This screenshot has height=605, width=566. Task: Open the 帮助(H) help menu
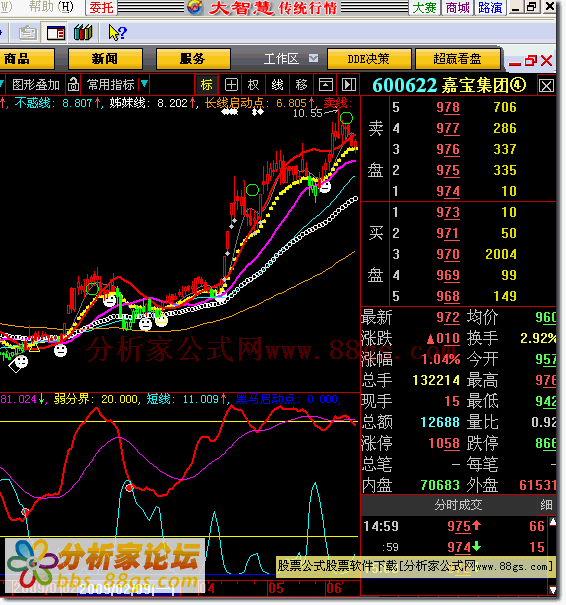(x=51, y=7)
